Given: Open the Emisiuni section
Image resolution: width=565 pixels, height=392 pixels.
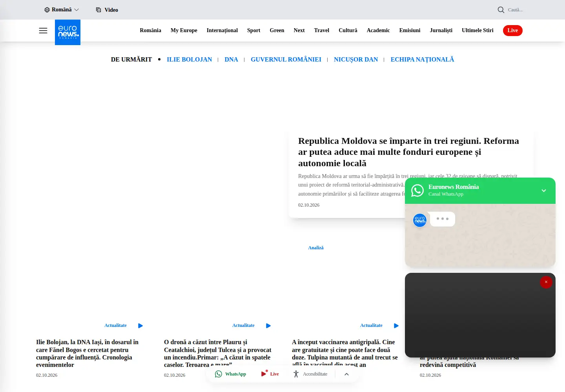Looking at the screenshot, I should point(410,30).
